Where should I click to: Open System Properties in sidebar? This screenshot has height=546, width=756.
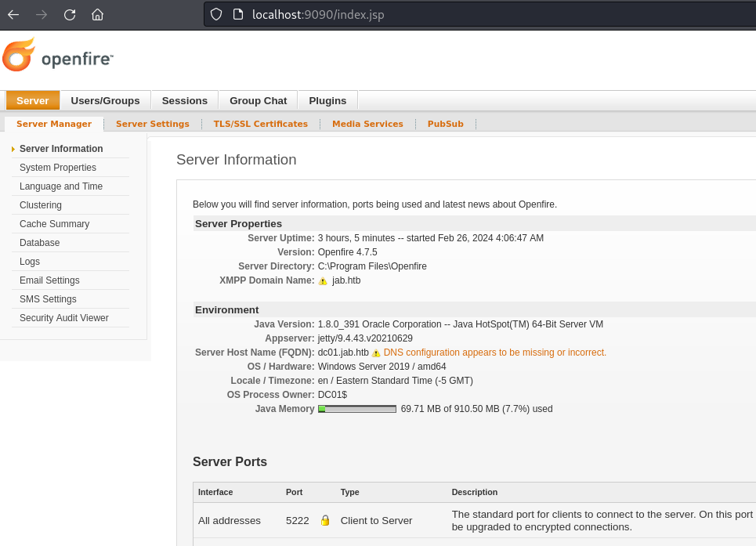click(x=58, y=167)
